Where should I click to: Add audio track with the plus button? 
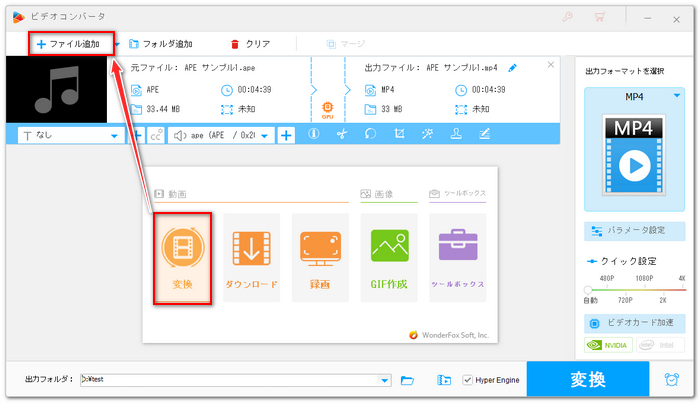tap(286, 135)
